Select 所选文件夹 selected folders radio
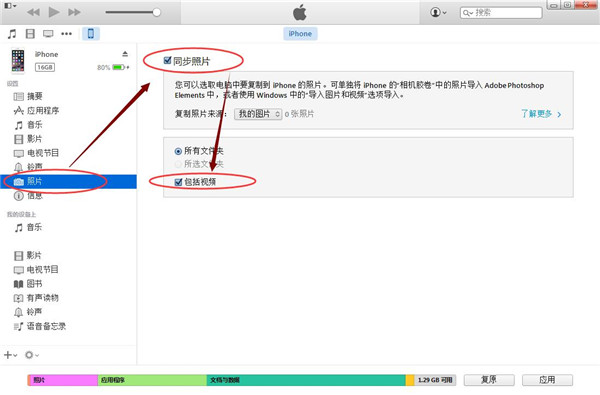This screenshot has width=600, height=395. tap(178, 164)
